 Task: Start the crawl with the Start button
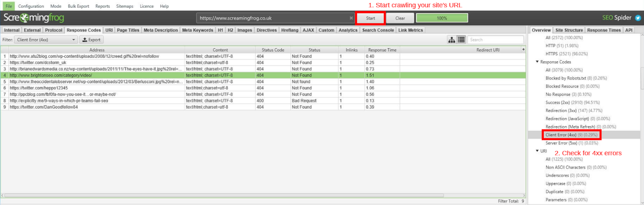click(371, 18)
